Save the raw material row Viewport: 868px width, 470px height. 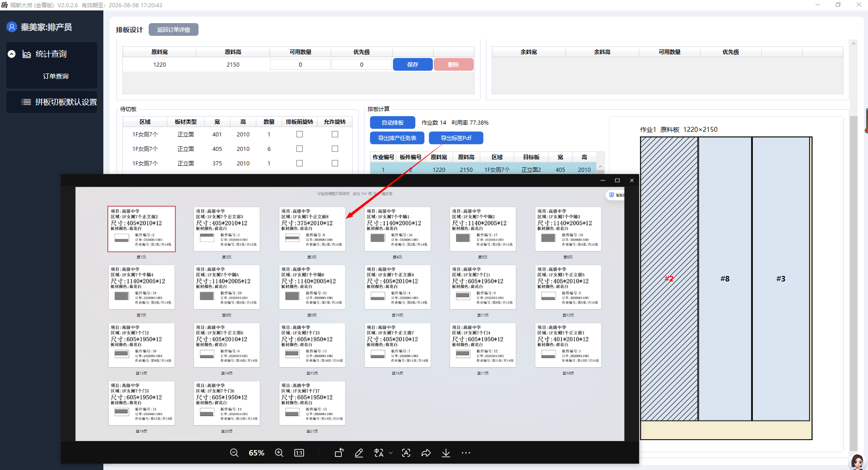coord(412,64)
